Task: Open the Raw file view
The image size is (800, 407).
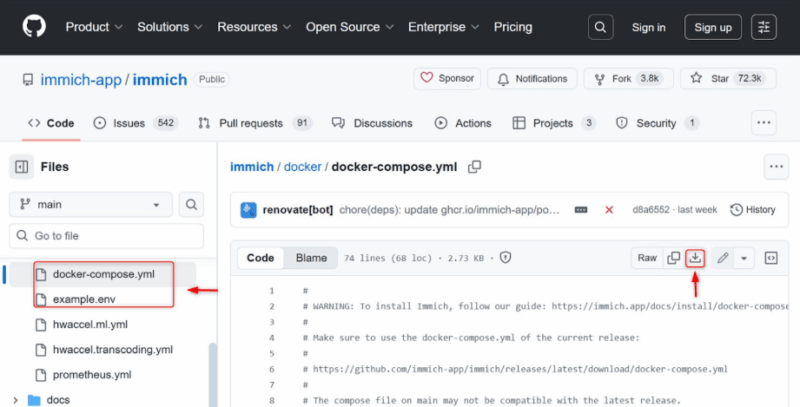Action: pos(647,258)
